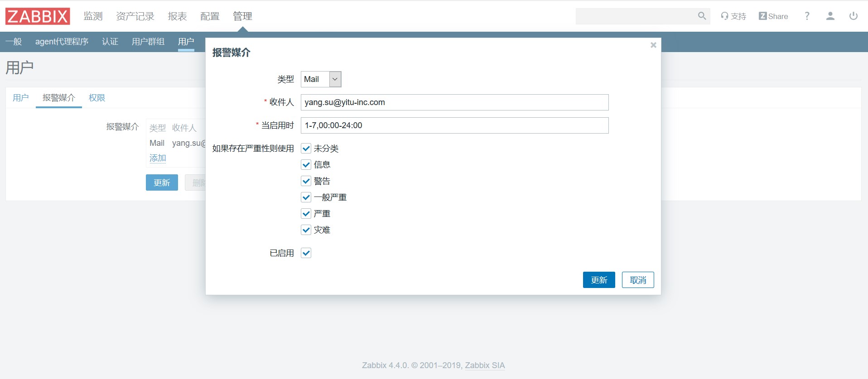Viewport: 868px width, 379px height.
Task: Disable the 已启用 checkbox
Action: pos(306,253)
